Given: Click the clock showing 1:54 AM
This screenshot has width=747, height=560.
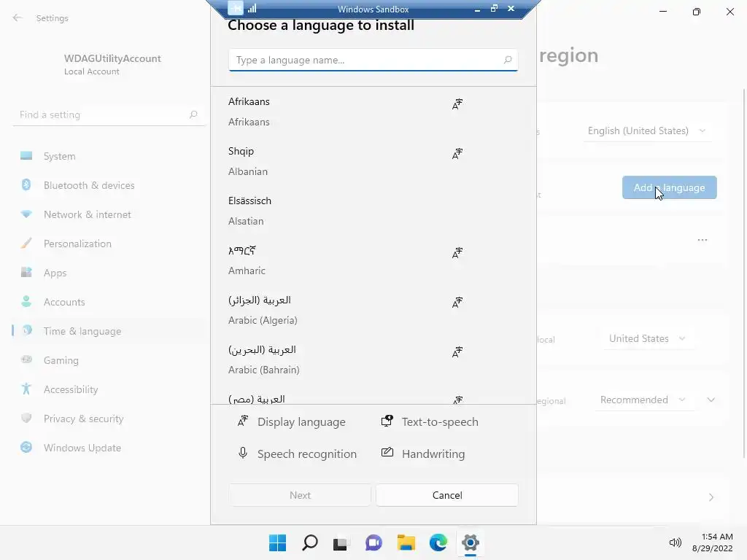Looking at the screenshot, I should point(717,537).
